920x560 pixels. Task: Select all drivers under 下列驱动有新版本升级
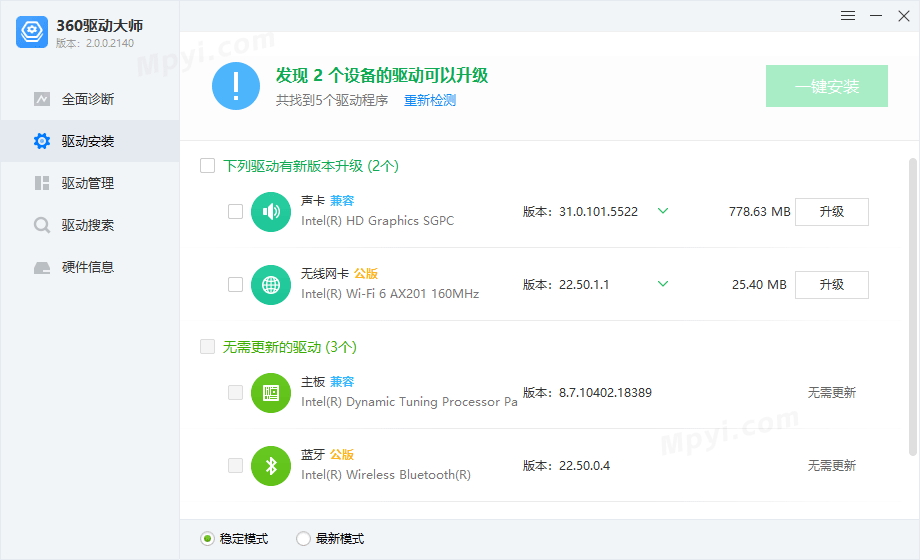208,166
